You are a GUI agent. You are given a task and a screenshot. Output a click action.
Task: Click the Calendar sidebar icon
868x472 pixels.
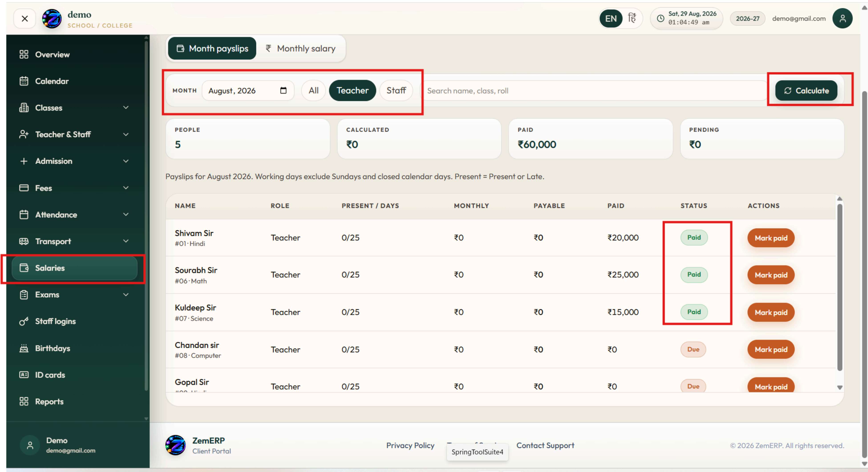coord(24,81)
